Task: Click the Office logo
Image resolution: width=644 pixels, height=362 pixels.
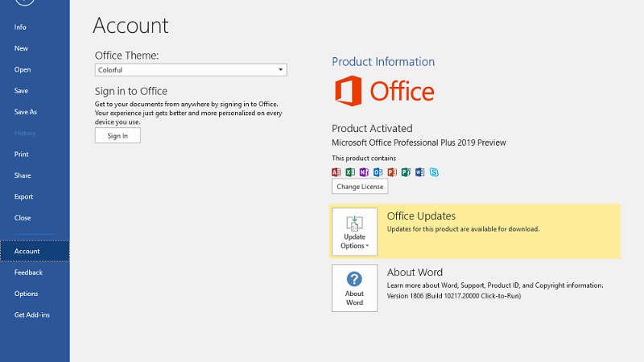Action: tap(385, 91)
